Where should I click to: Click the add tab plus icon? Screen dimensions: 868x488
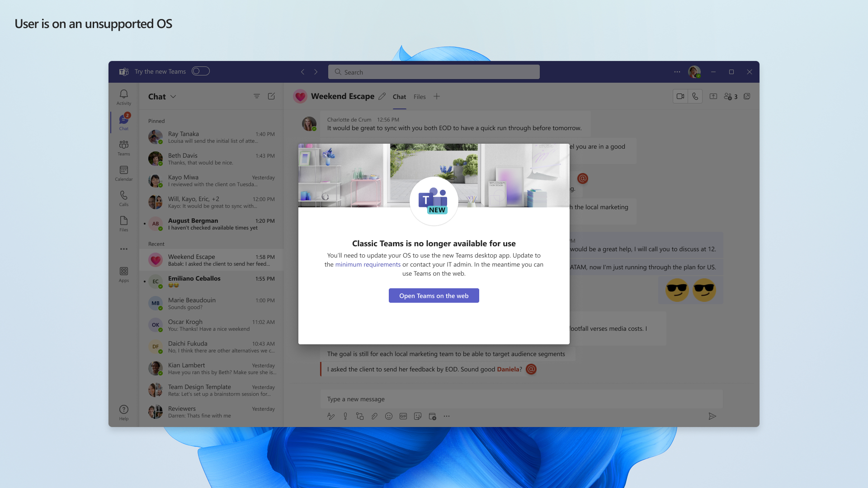(x=437, y=96)
